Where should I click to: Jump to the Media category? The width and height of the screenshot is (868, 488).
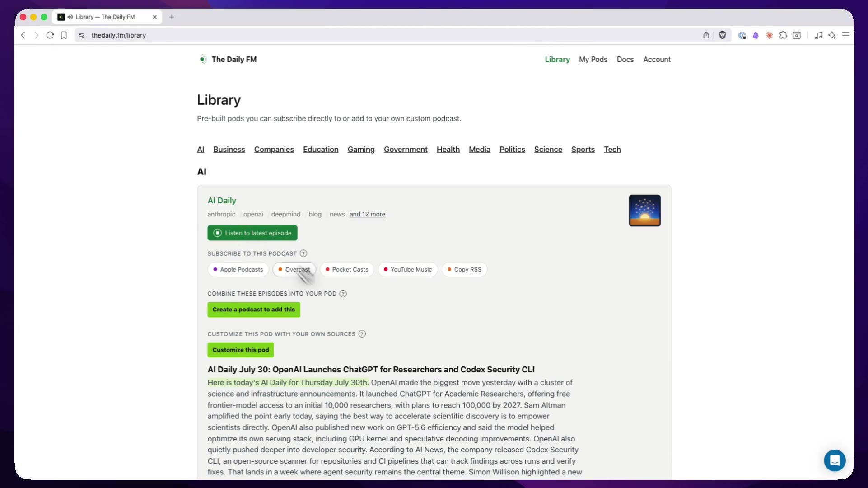[x=480, y=150]
